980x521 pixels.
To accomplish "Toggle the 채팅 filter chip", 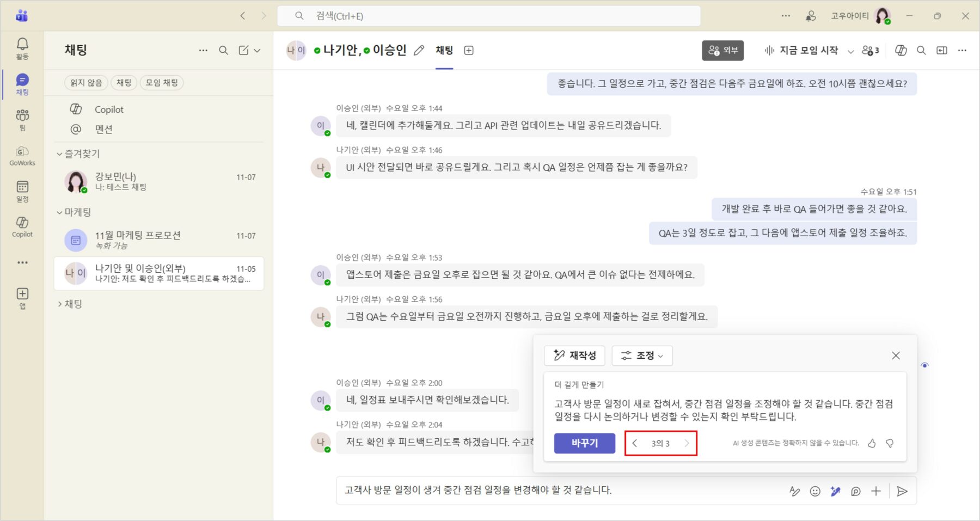I will coord(124,83).
